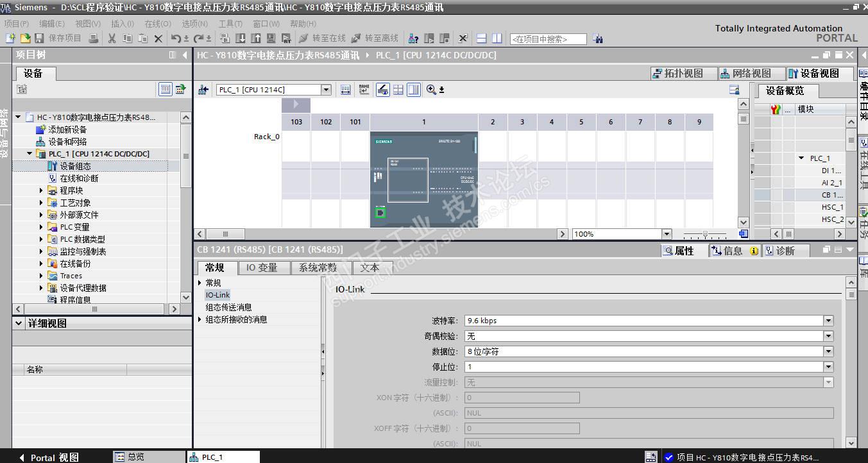Click the accessible devices icon
This screenshot has width=868, height=463.
pos(414,38)
